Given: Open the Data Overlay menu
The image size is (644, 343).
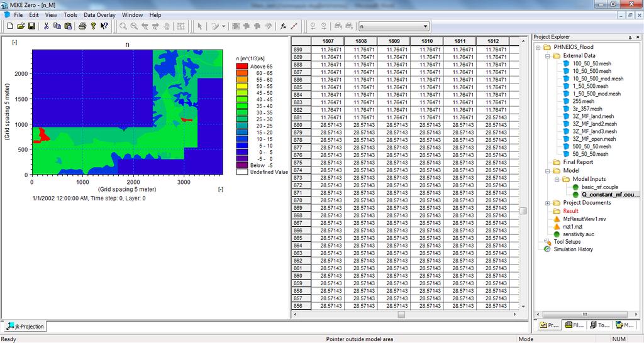Looking at the screenshot, I should coord(99,15).
